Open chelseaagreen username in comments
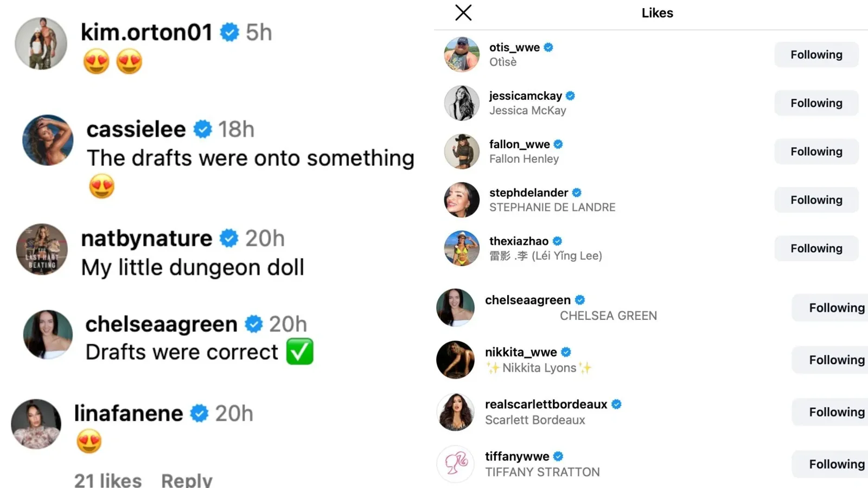Viewport: 868px width, 488px height. click(x=161, y=324)
